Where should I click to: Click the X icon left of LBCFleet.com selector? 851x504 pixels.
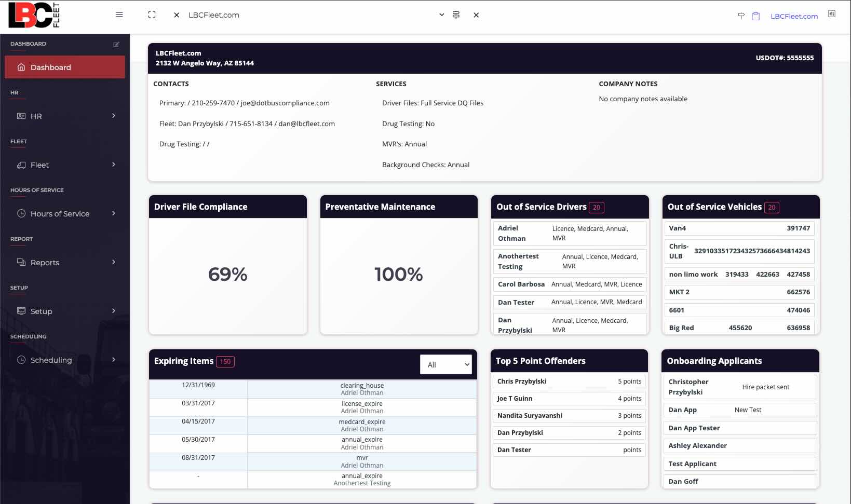click(x=177, y=15)
